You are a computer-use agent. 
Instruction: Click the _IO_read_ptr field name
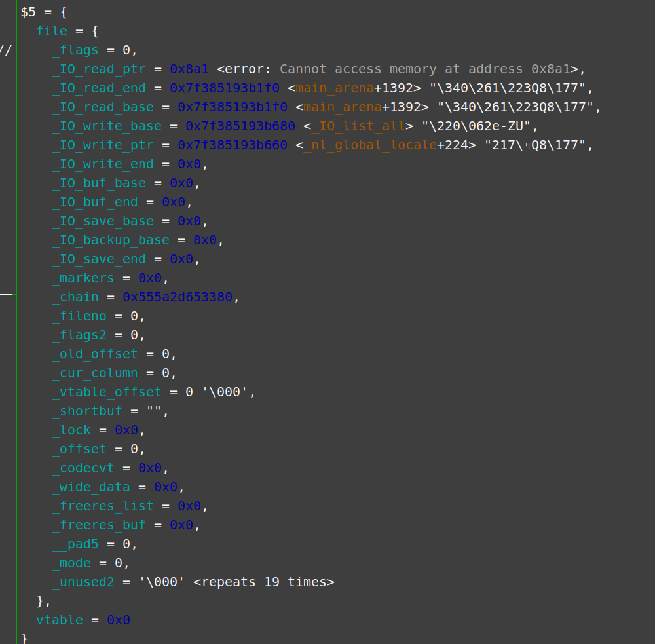click(x=99, y=69)
